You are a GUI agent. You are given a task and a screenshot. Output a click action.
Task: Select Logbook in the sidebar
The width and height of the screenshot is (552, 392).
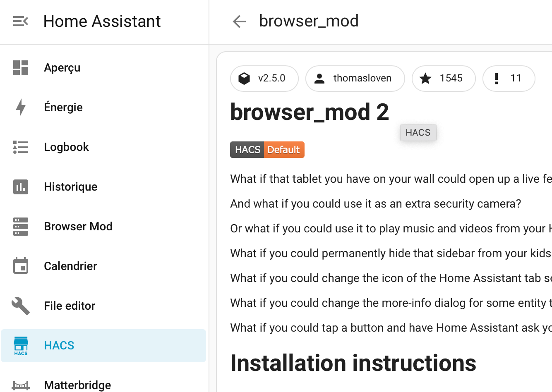click(x=67, y=147)
